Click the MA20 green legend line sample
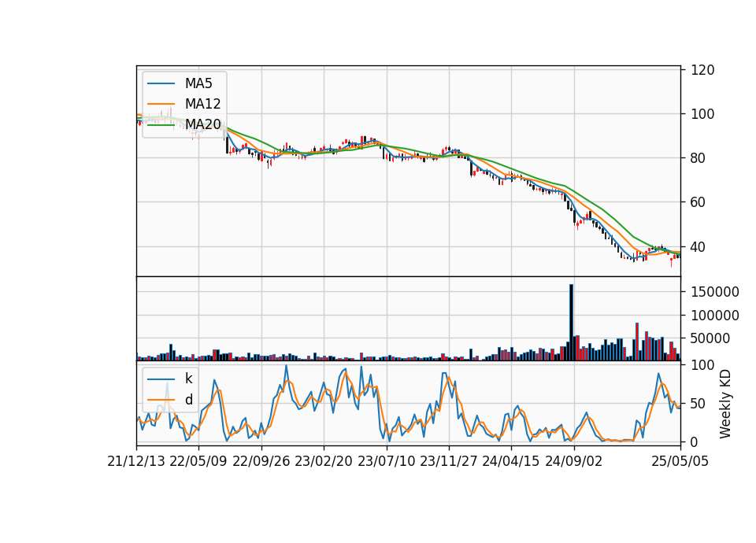756x543 pixels. point(161,125)
